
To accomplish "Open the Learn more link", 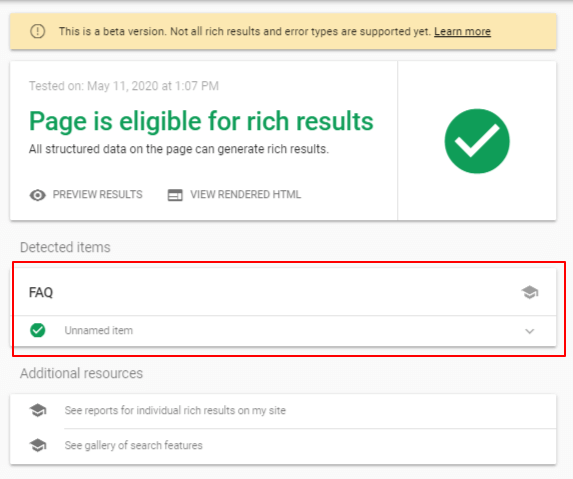I will pos(462,31).
